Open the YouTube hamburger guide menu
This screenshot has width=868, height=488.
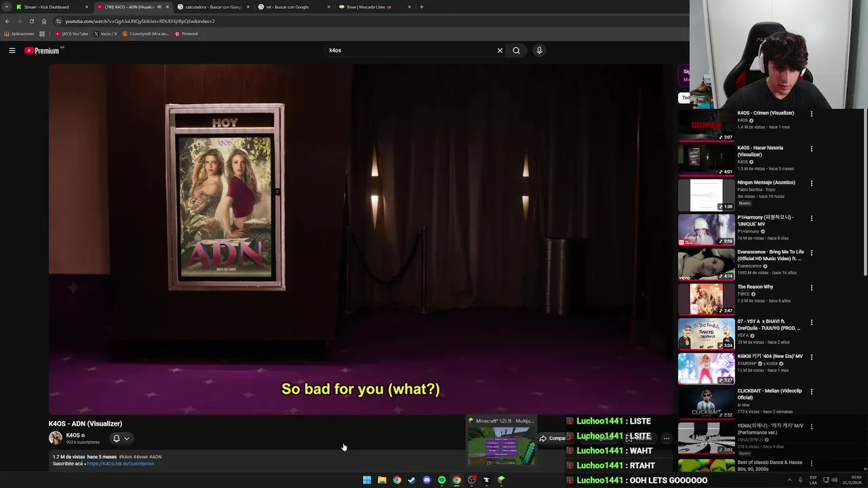(x=12, y=50)
